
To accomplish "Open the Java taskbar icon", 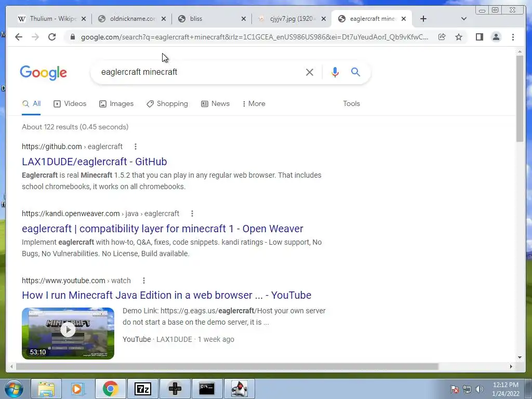I will [239, 389].
